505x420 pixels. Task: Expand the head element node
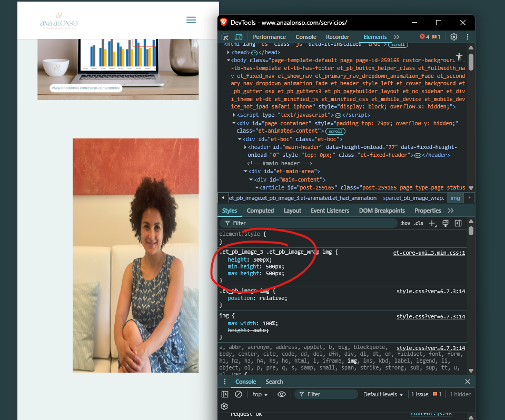(228, 53)
